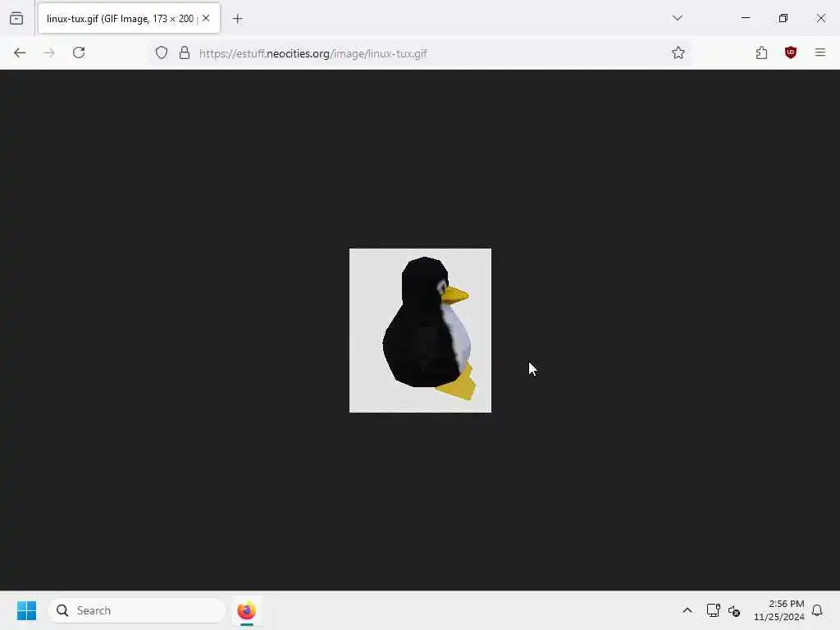
Task: Select the linux-tux.gif browser tab
Action: pos(129,19)
